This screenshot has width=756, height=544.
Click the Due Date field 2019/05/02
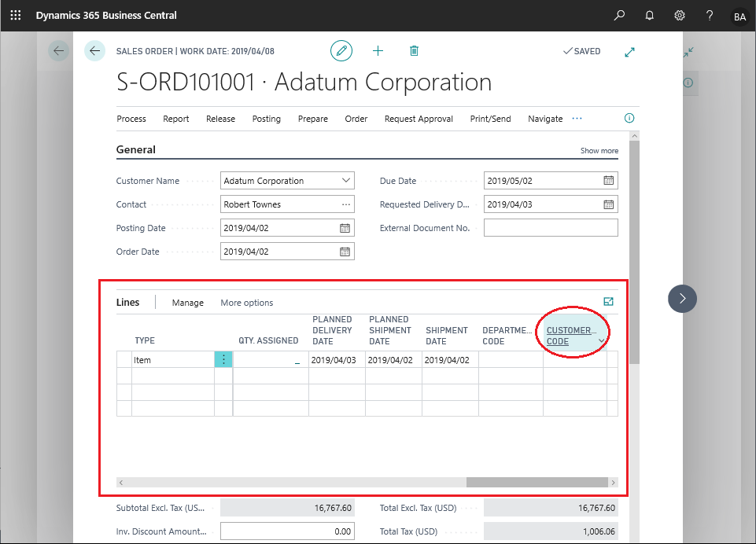click(551, 181)
